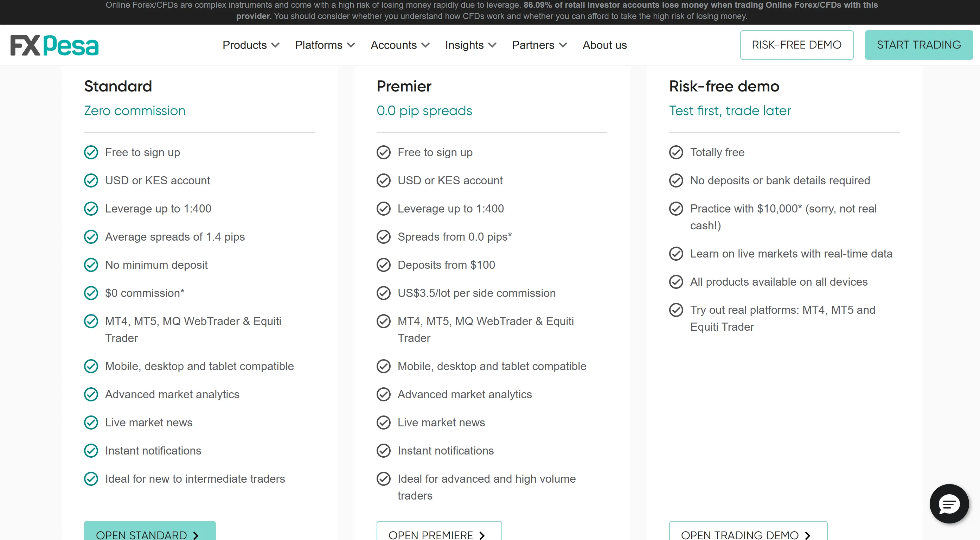Click checkmark beside 'Ideal for advanced and high volume traders'
The width and height of the screenshot is (980, 540).
coord(384,479)
